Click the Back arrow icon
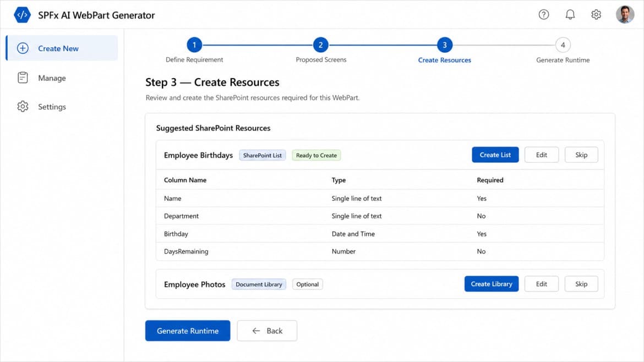 click(256, 331)
